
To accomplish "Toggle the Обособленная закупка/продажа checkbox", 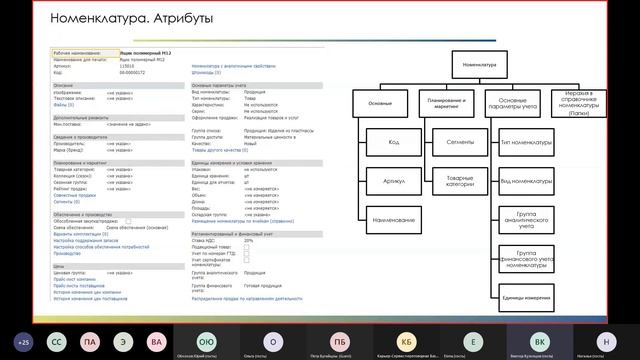I will point(128,221).
